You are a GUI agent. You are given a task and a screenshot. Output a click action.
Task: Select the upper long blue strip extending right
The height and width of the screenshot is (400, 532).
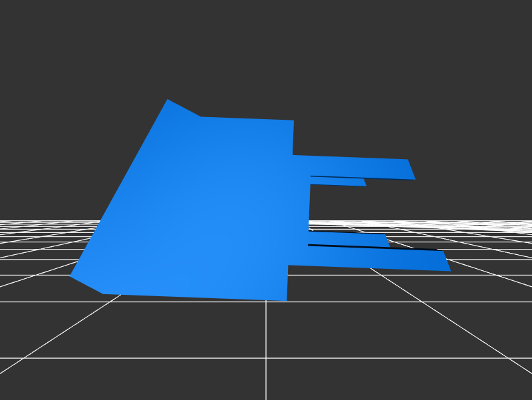(352, 166)
